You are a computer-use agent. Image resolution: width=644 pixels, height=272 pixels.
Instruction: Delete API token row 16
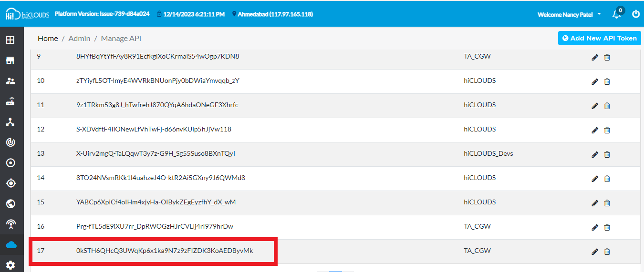coord(607,227)
